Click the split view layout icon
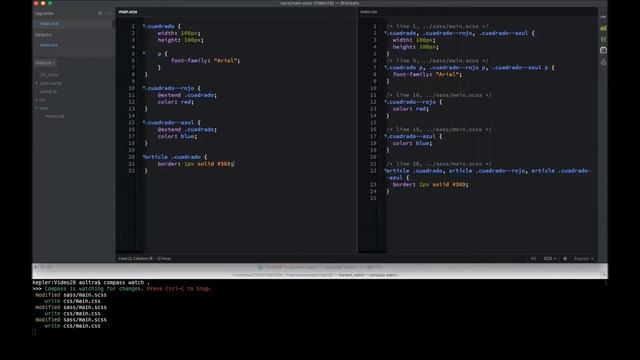This screenshot has height=360, width=640. [x=109, y=13]
